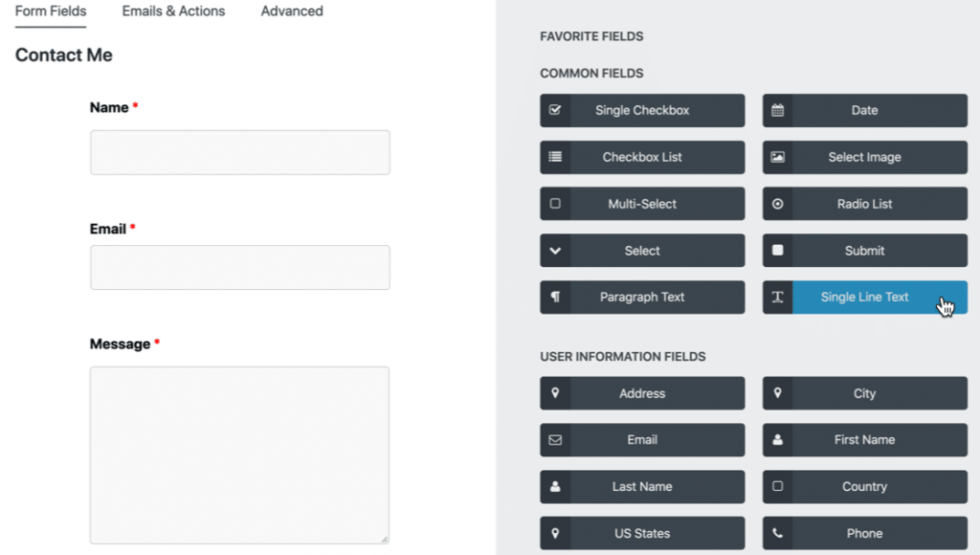Click inside the Name input field
The height and width of the screenshot is (555, 980).
239,151
